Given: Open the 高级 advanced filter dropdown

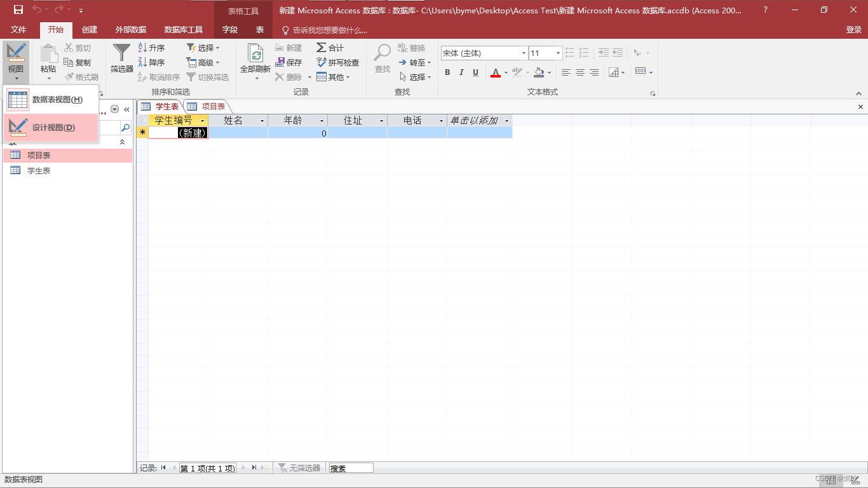Looking at the screenshot, I should coord(203,62).
